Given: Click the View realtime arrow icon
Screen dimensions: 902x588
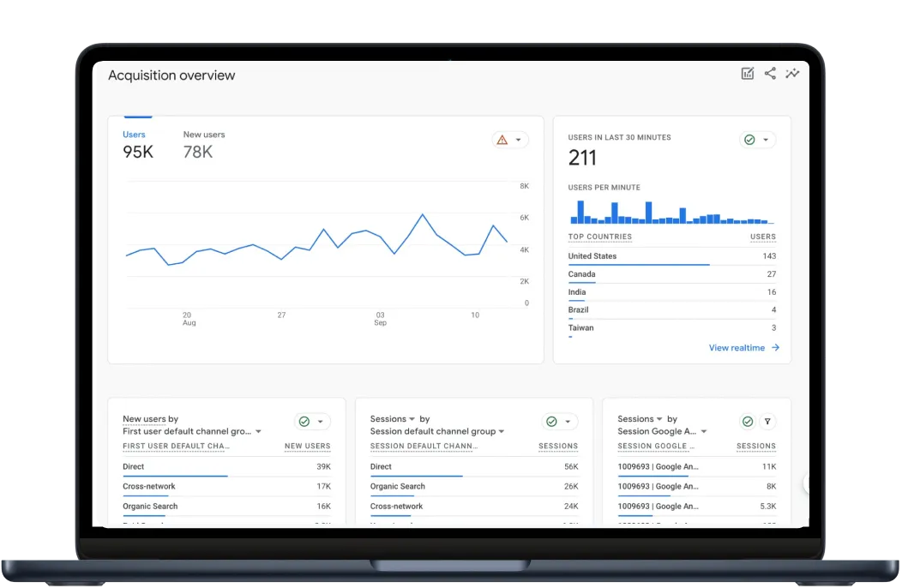Looking at the screenshot, I should (775, 347).
